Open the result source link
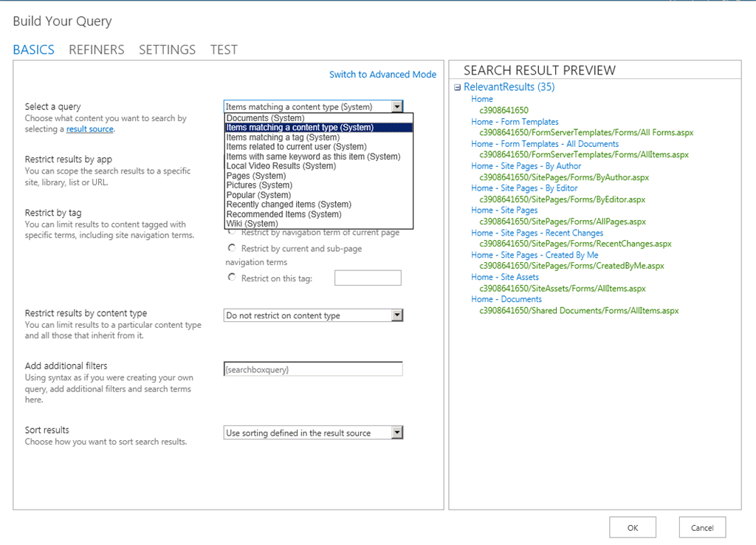The image size is (756, 545). pos(89,129)
